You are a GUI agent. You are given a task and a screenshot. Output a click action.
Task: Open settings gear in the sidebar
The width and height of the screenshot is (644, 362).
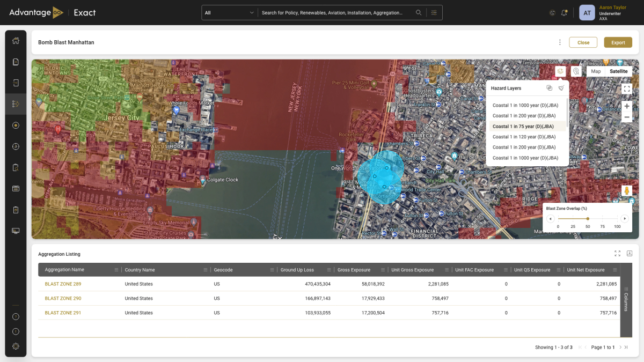16,346
